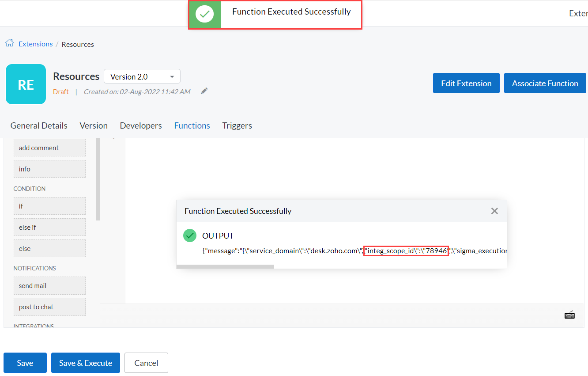
Task: Click the Cancel button
Action: pyautogui.click(x=146, y=363)
